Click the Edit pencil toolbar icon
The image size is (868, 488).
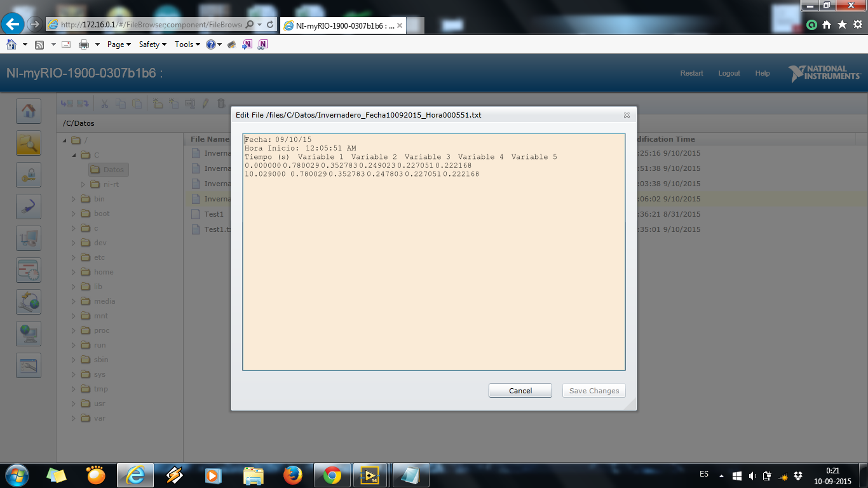pos(205,104)
